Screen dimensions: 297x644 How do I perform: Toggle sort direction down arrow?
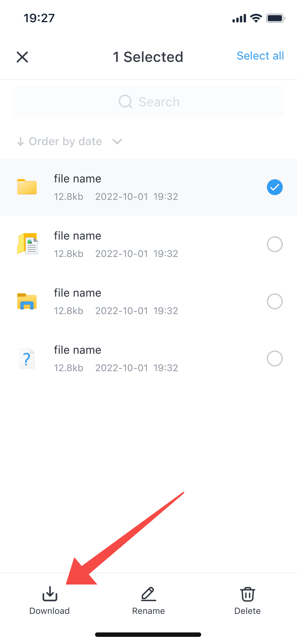21,142
